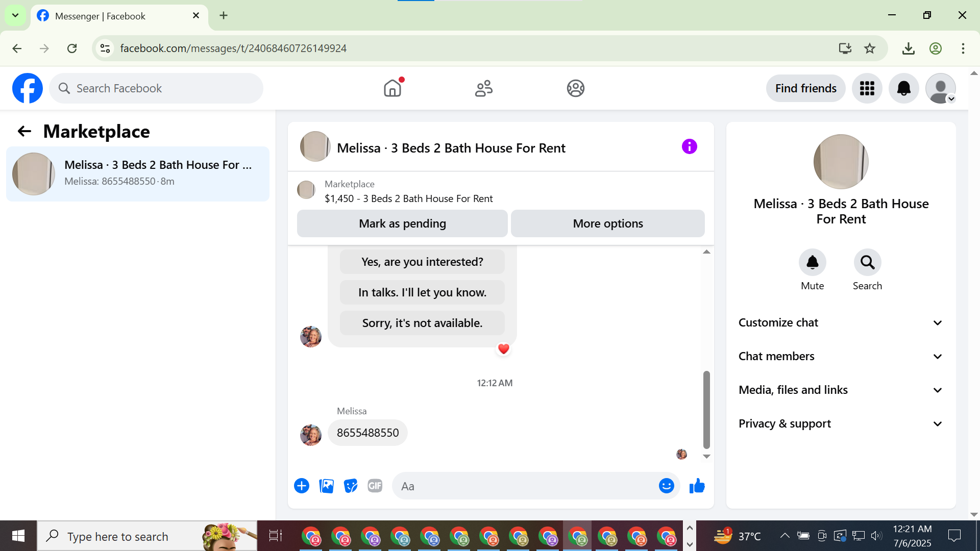Click the message input field
This screenshot has height=551, width=980.
tap(526, 486)
